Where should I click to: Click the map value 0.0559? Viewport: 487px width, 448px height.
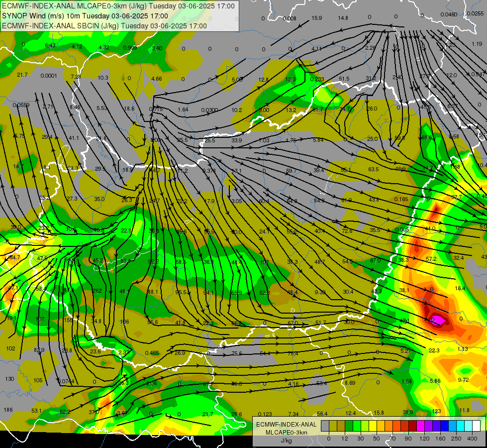tap(21, 105)
